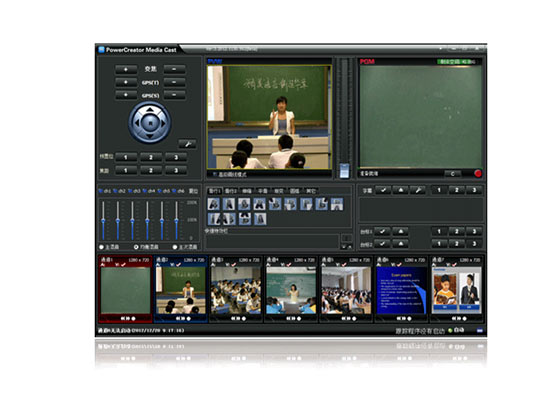Adjust the last audio mixer fader

coord(176,221)
